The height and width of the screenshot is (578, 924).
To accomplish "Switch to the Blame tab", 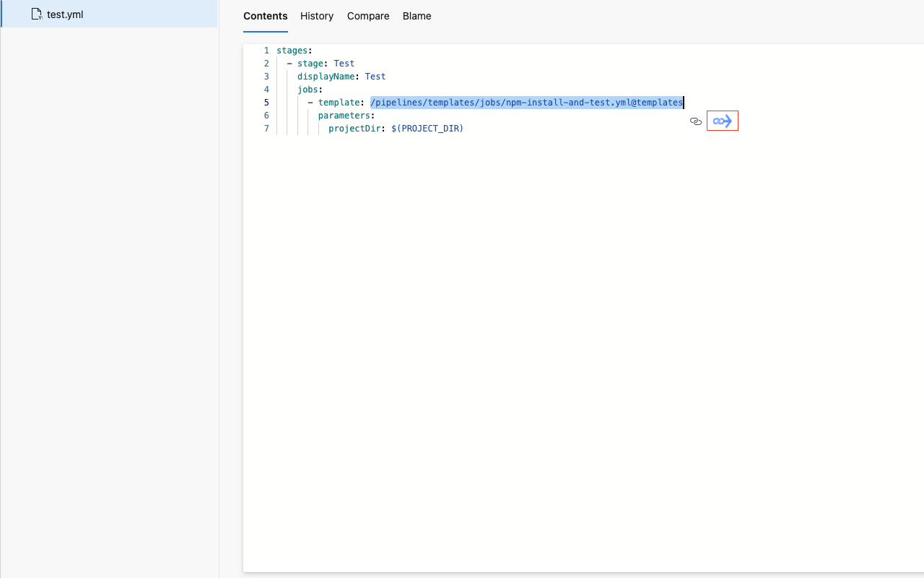I will tap(417, 16).
